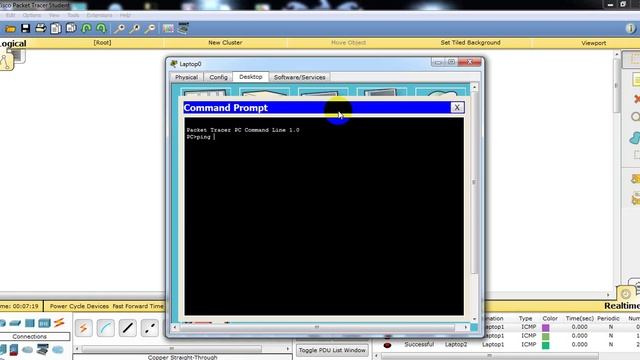Screen dimensions: 640x360
Task: Open the Options menu
Action: 32,15
